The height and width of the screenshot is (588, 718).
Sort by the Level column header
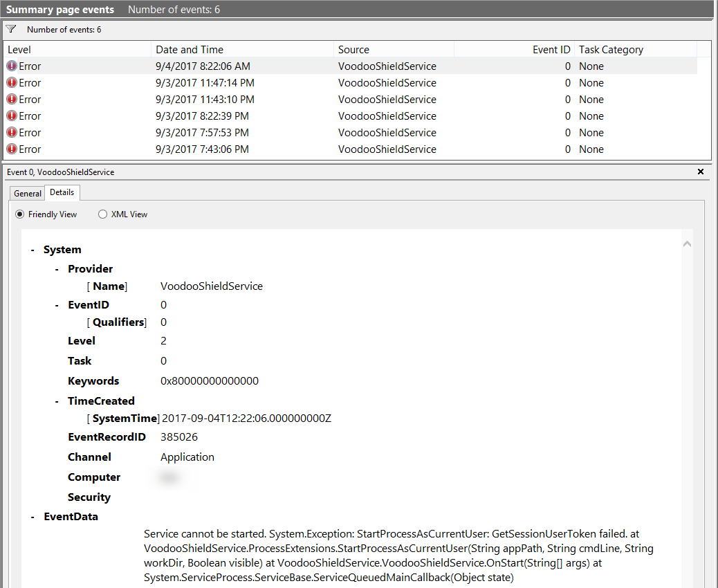pyautogui.click(x=77, y=49)
